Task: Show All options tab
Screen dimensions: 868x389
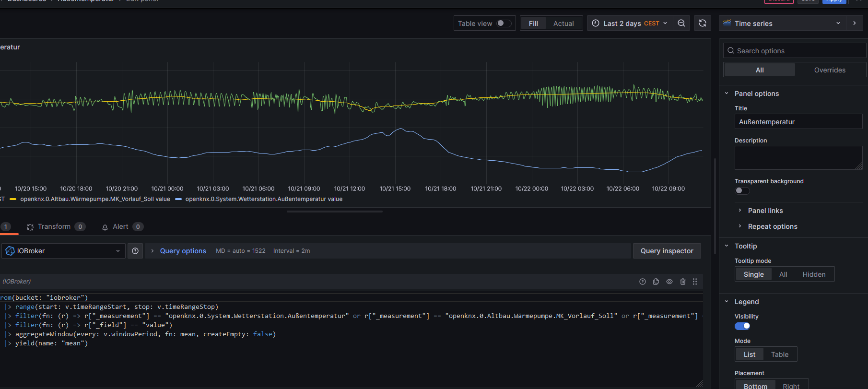Action: 760,70
